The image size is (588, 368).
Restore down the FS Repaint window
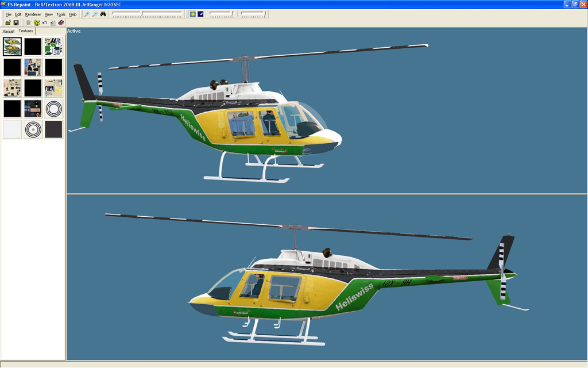(575, 5)
